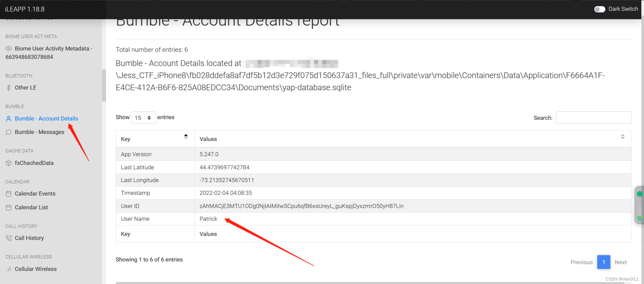Open the Show entries count dropdown
The image size is (644, 284).
(x=143, y=118)
